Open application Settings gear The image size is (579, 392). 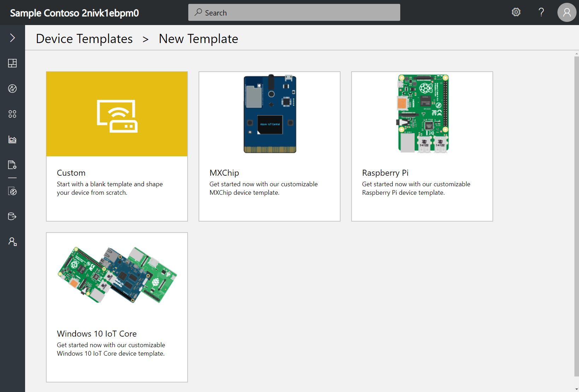coord(516,12)
